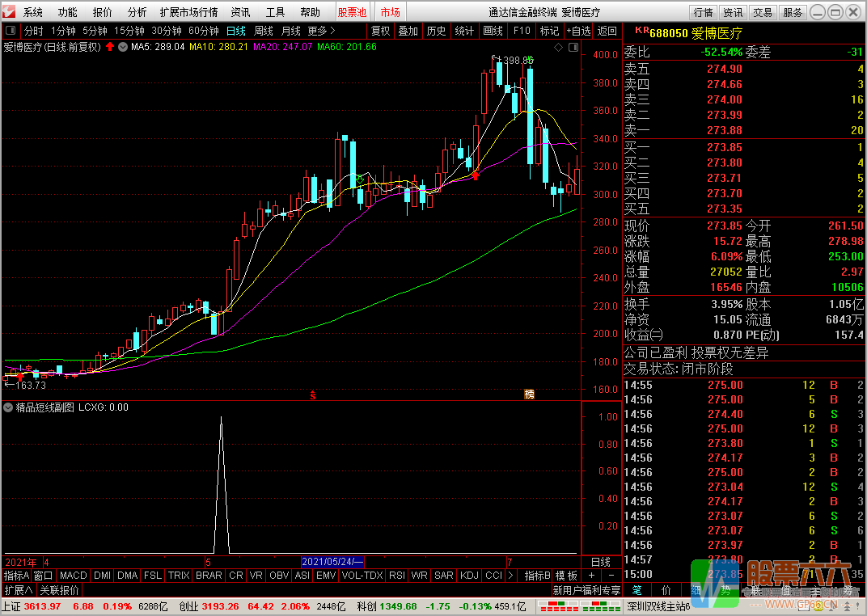Open the 指标B indicator group dropdown

(x=537, y=576)
